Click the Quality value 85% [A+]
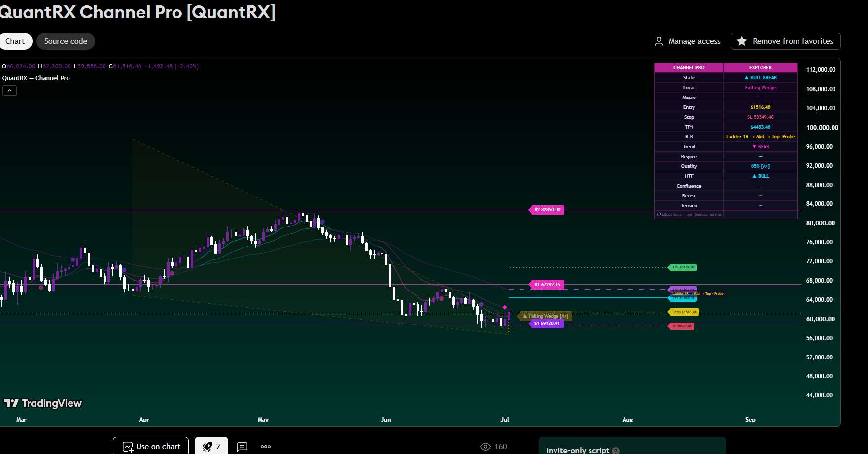The image size is (868, 454). [x=760, y=166]
